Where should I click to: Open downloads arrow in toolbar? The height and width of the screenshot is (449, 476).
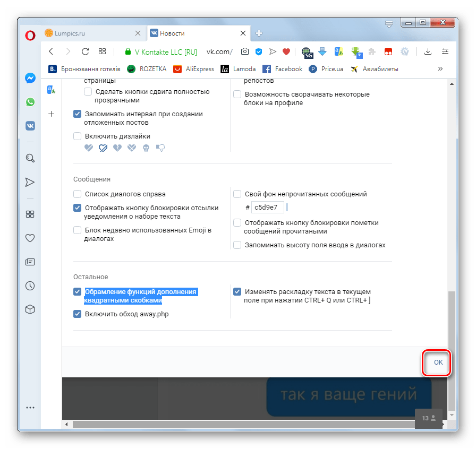coord(428,51)
